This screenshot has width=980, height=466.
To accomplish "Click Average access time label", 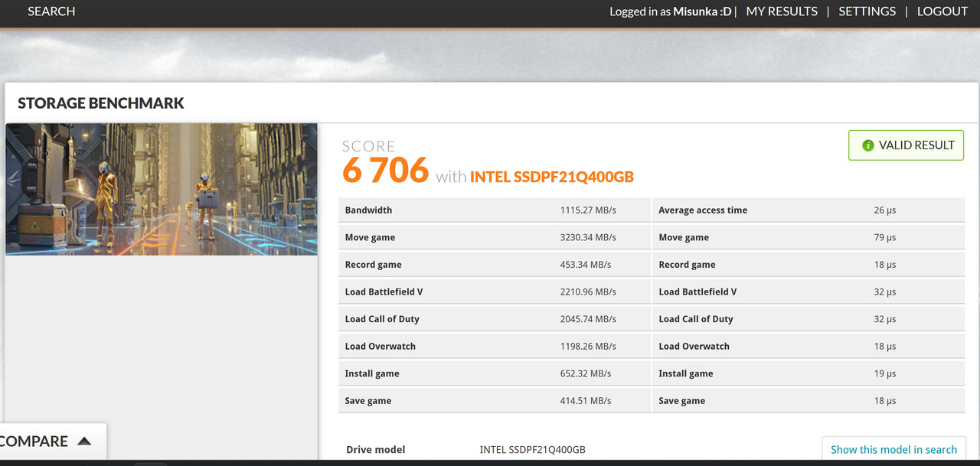I will point(703,210).
